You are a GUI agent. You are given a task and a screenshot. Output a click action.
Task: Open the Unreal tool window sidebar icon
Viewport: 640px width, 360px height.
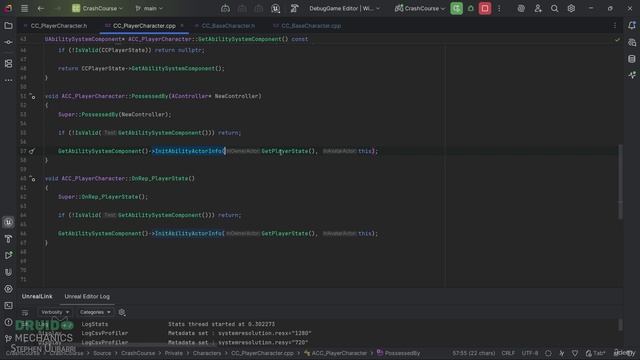tap(8, 222)
